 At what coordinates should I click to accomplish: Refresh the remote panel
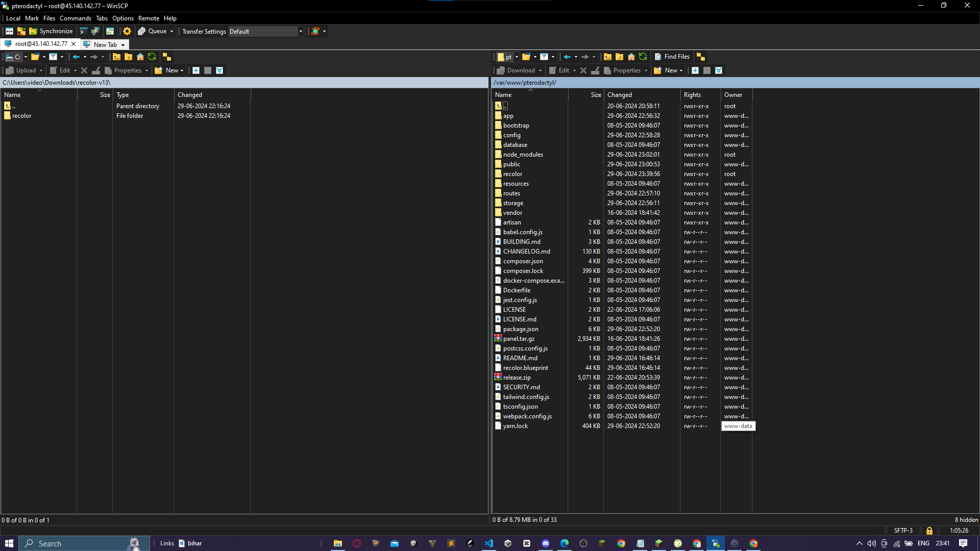pos(643,57)
